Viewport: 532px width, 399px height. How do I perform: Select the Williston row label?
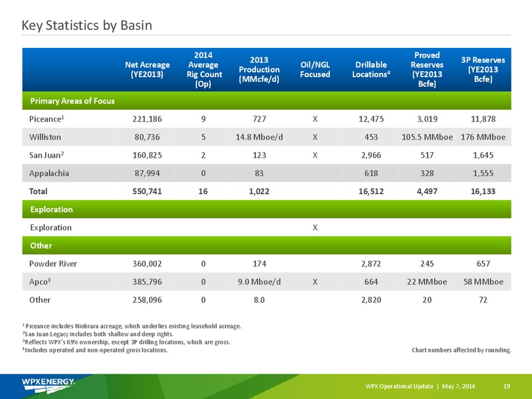[x=45, y=137]
